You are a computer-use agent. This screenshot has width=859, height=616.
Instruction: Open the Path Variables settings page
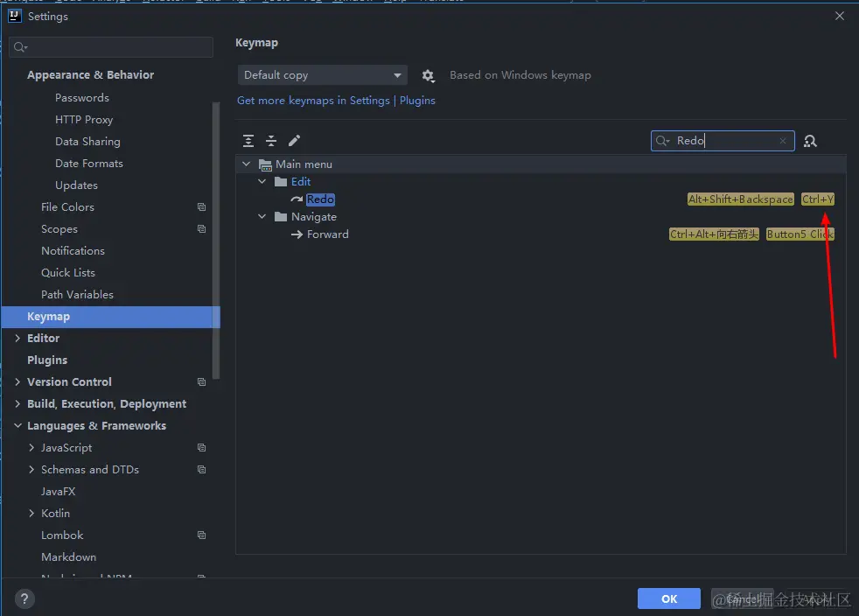click(77, 295)
